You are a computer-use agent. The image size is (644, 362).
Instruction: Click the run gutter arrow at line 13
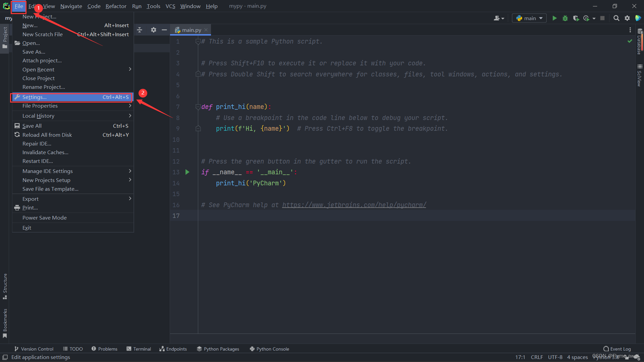[x=187, y=172]
